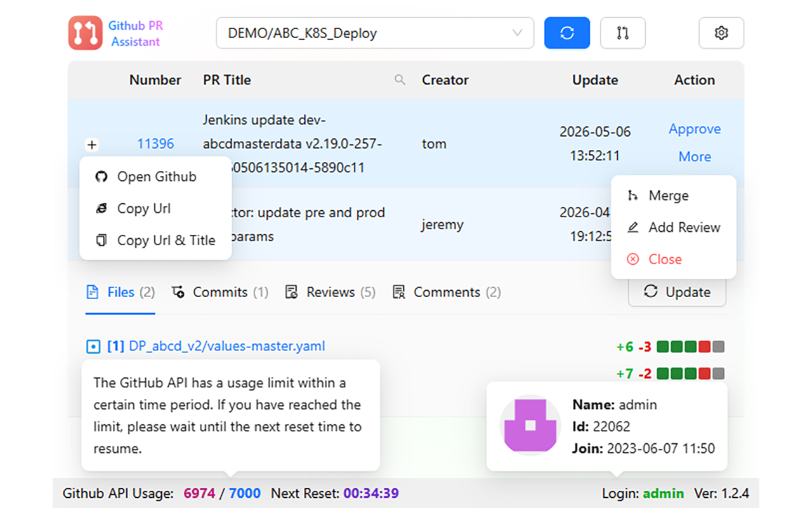Select Copy Url menu entry

155,208
